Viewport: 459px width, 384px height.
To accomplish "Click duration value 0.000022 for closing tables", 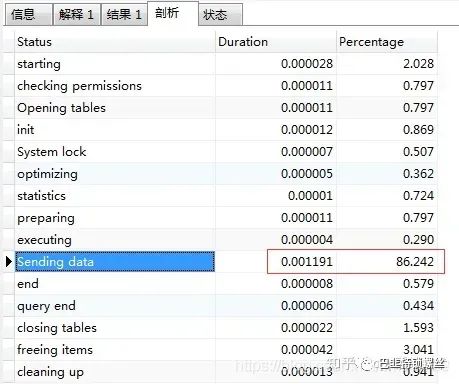I will [307, 328].
